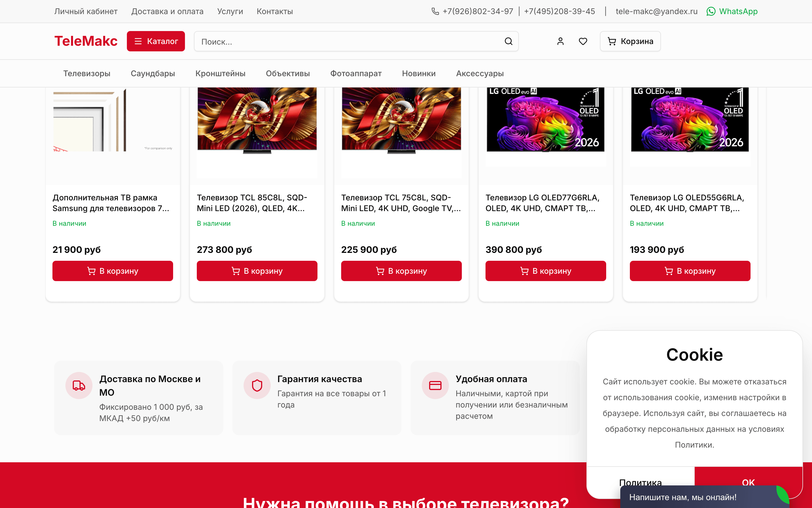Image resolution: width=812 pixels, height=508 pixels.
Task: Open the user account icon
Action: (x=560, y=41)
